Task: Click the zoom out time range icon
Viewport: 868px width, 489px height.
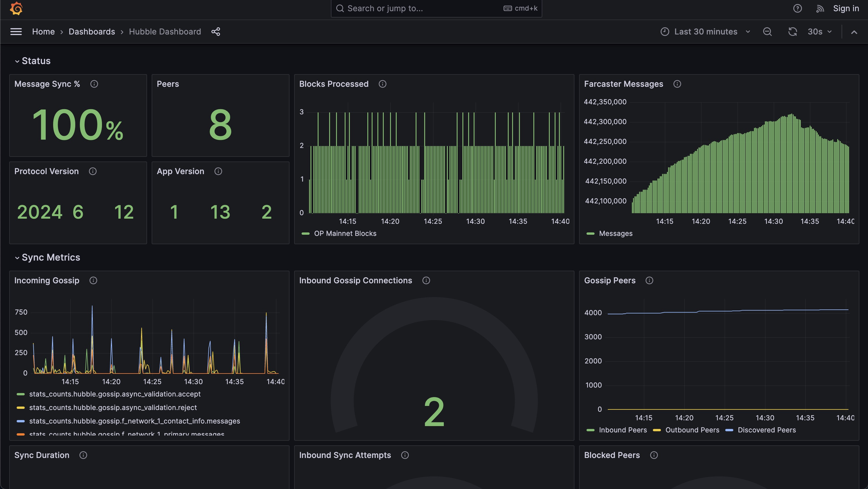Action: (x=767, y=32)
